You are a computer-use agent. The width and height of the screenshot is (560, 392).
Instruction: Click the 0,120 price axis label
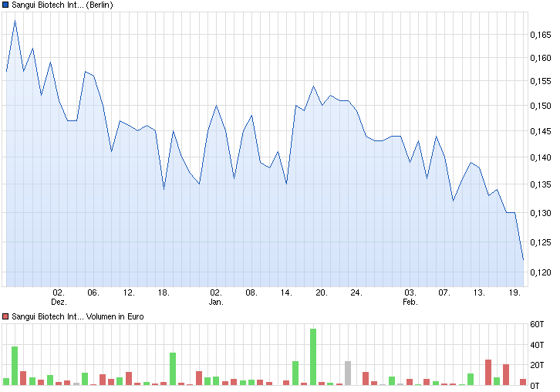click(541, 272)
